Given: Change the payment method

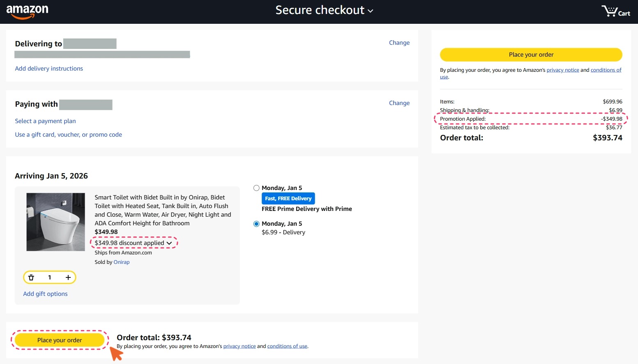Looking at the screenshot, I should click(x=399, y=103).
